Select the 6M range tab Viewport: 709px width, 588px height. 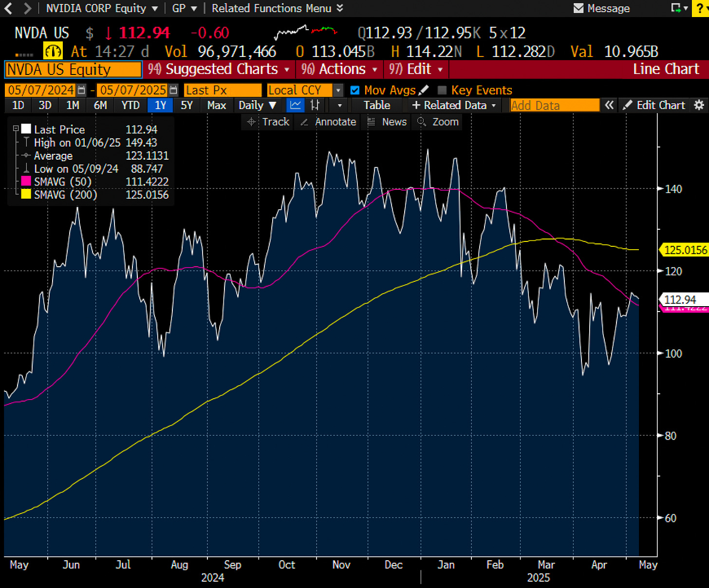100,105
